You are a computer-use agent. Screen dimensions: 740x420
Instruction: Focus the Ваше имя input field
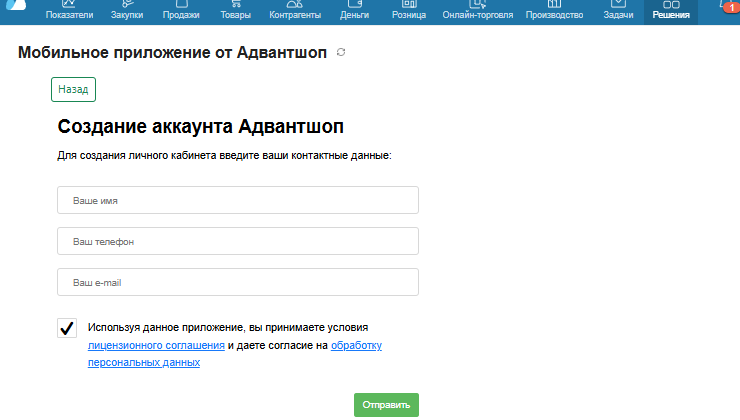(x=238, y=200)
